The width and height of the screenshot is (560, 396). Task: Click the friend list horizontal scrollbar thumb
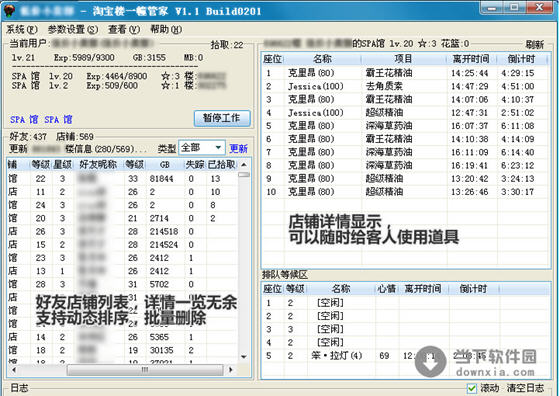click(x=145, y=370)
